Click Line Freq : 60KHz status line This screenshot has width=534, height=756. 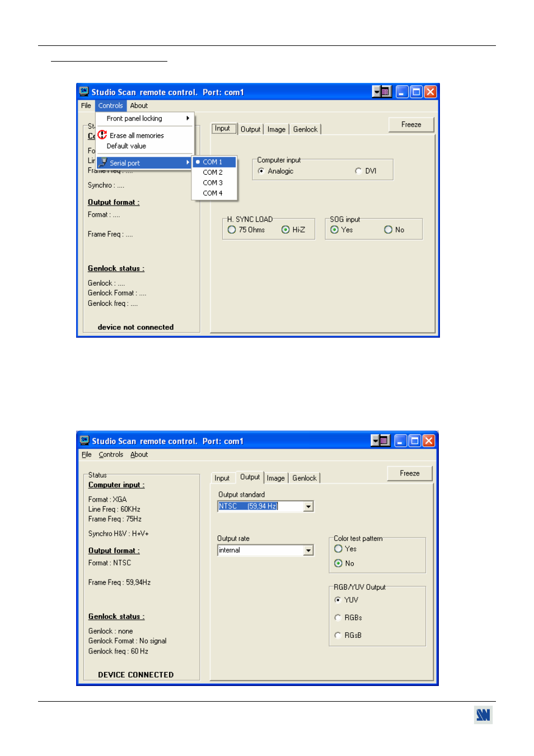coord(114,509)
